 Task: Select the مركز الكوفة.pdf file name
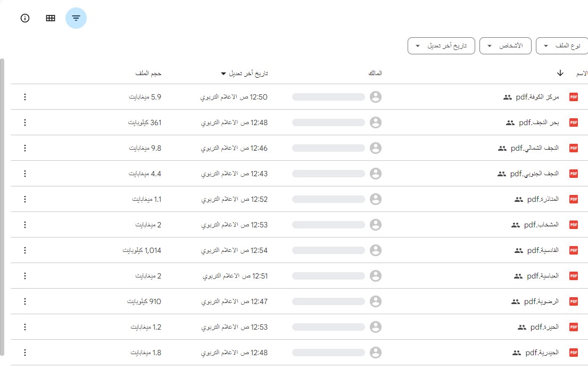click(537, 97)
